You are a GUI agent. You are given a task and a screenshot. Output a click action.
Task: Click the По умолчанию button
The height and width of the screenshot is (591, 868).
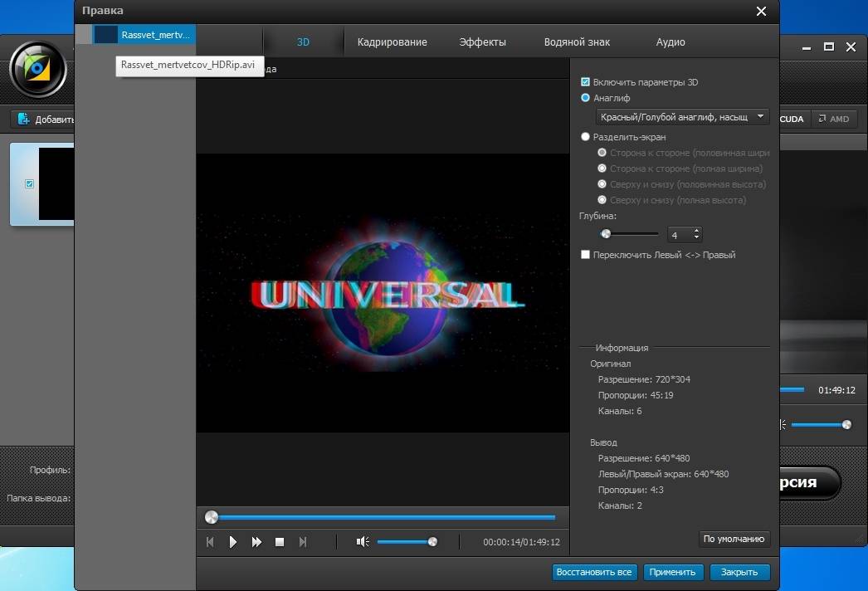(x=734, y=539)
